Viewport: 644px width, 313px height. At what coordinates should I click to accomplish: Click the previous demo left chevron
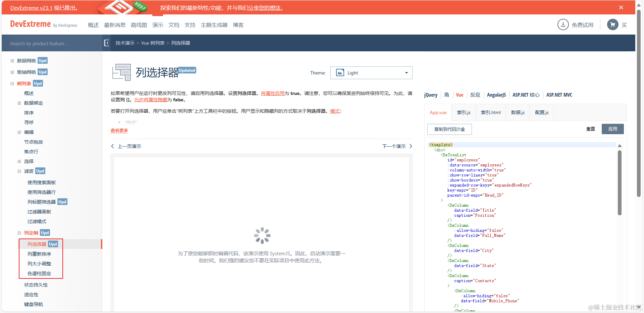pyautogui.click(x=112, y=146)
